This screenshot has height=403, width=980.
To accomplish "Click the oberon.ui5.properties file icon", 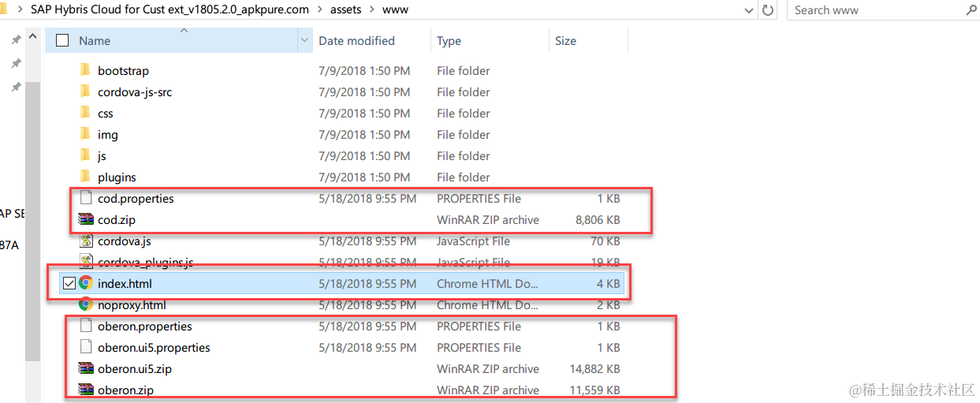I will [86, 347].
